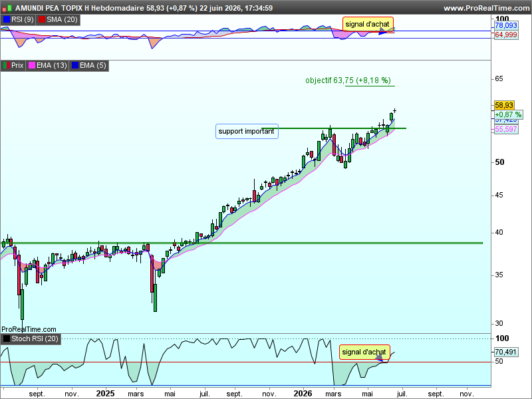The image size is (532, 399).
Task: Click the price axis label 65
Action: tap(499, 78)
